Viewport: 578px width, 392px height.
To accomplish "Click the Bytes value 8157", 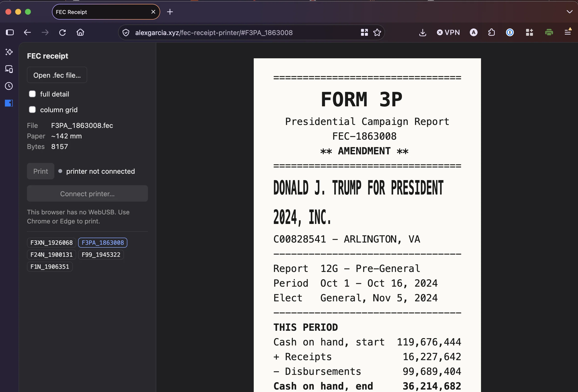I will (x=60, y=147).
